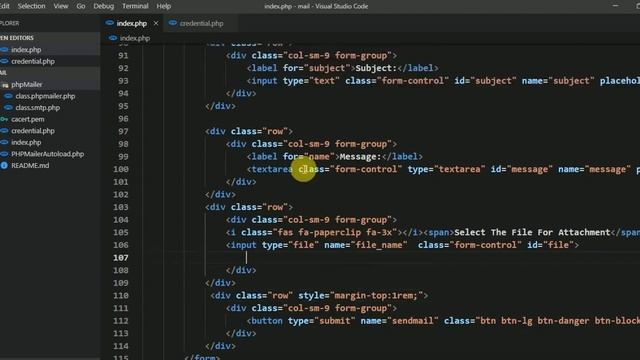This screenshot has width=640, height=360.
Task: Close the index.php tab
Action: (156, 23)
